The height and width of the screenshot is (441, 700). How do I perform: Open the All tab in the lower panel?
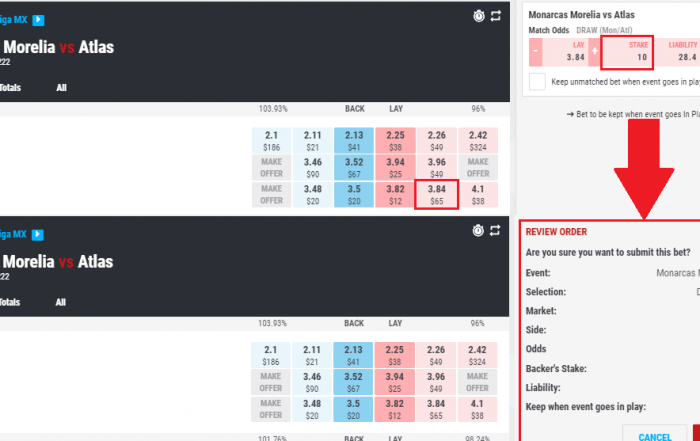[x=60, y=303]
